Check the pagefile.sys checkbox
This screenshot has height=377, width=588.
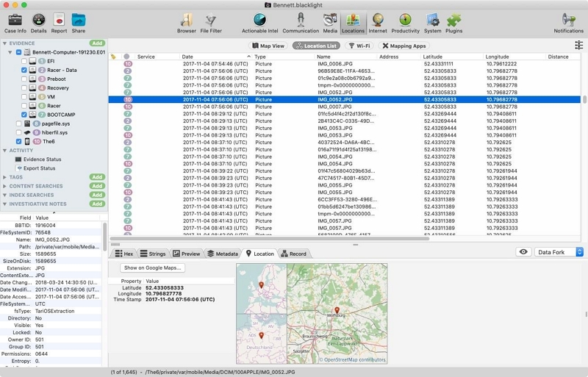point(19,123)
